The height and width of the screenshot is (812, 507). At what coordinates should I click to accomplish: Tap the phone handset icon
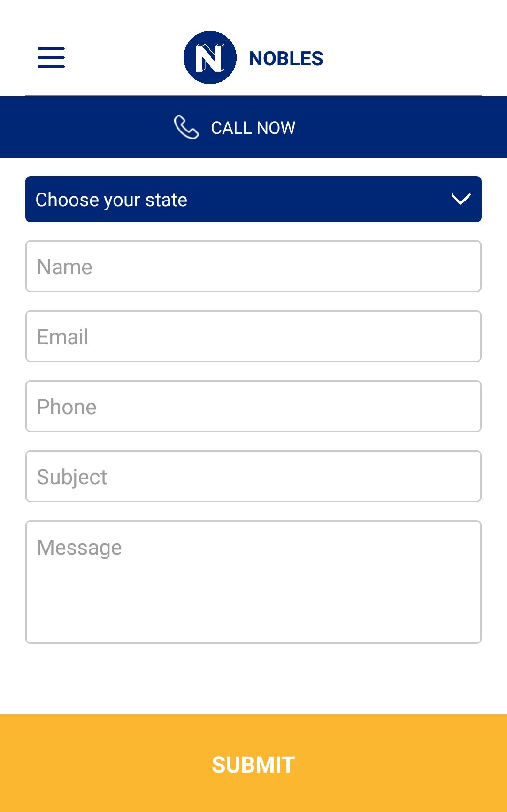coord(186,127)
